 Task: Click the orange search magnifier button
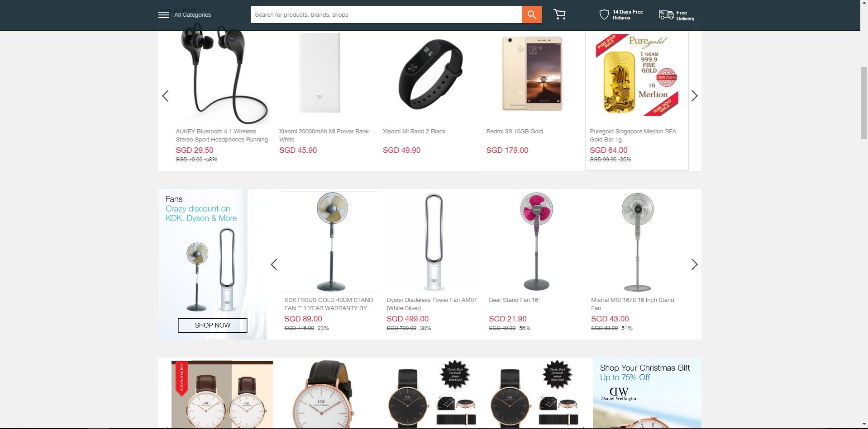(x=532, y=14)
